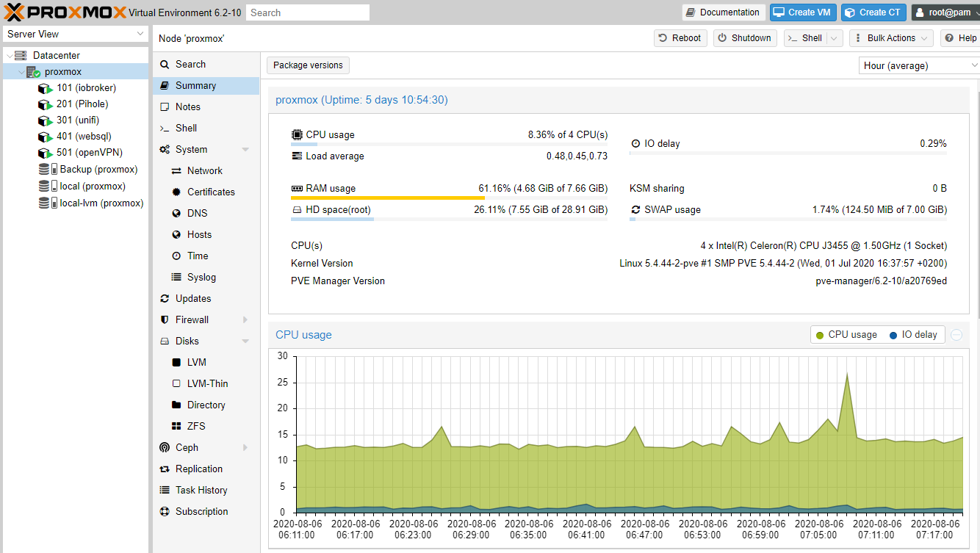Select the proxmox node in tree
The image size is (980, 553).
(x=62, y=71)
